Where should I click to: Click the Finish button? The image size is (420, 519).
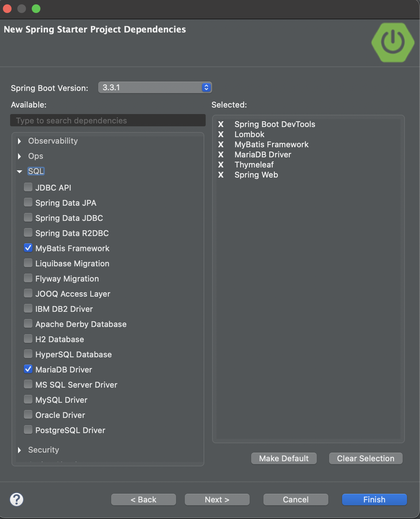pyautogui.click(x=374, y=500)
